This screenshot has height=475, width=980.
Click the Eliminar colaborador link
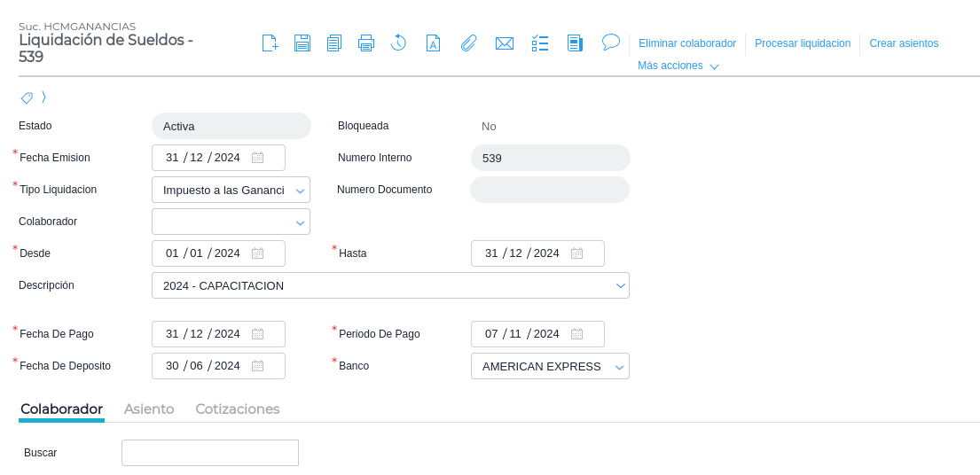(687, 43)
